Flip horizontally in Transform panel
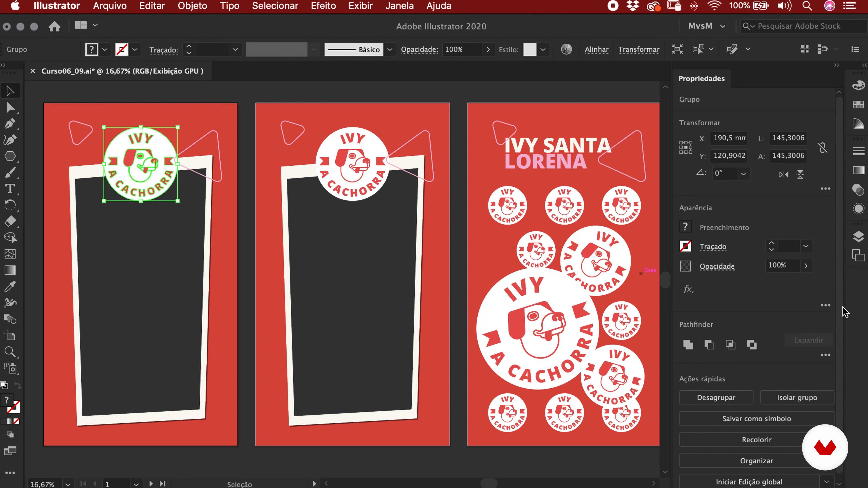Image resolution: width=868 pixels, height=488 pixels. 784,174
